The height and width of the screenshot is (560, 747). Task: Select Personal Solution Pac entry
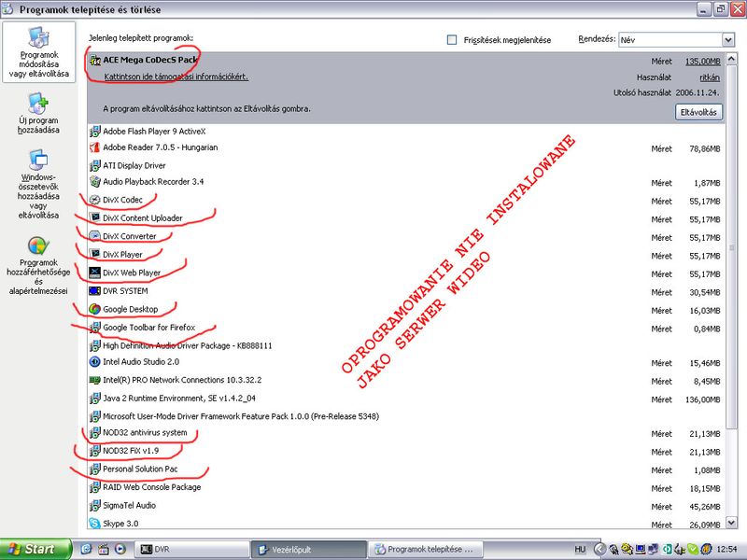point(405,469)
